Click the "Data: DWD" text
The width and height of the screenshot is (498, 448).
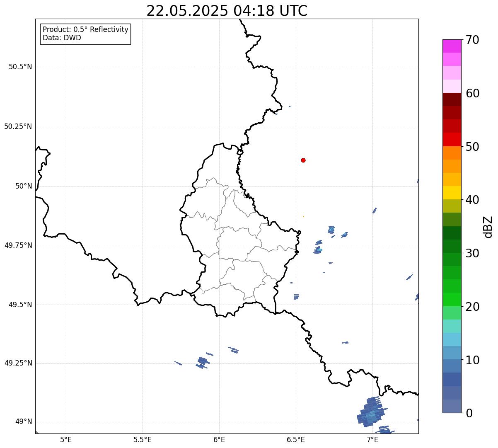pos(62,38)
